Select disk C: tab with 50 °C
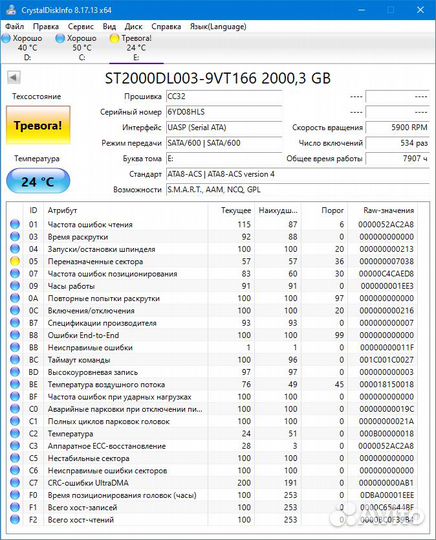The width and height of the screenshot is (436, 540). (82, 48)
